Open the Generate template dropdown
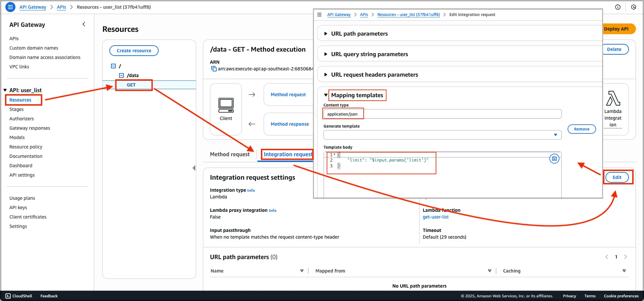 click(442, 135)
